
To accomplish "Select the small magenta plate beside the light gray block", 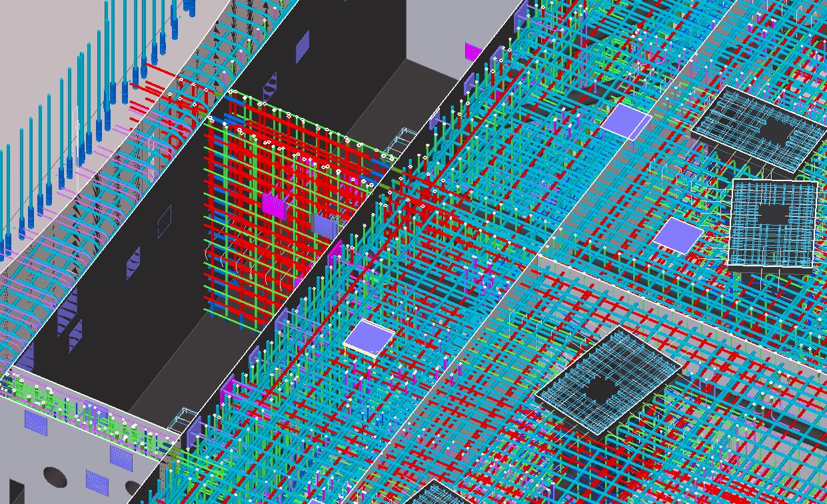I will tap(473, 51).
